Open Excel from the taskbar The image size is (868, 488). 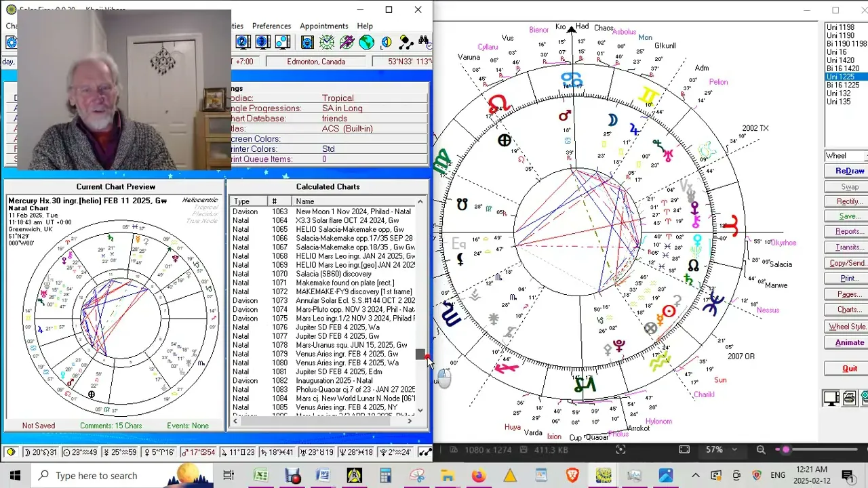[x=261, y=475]
